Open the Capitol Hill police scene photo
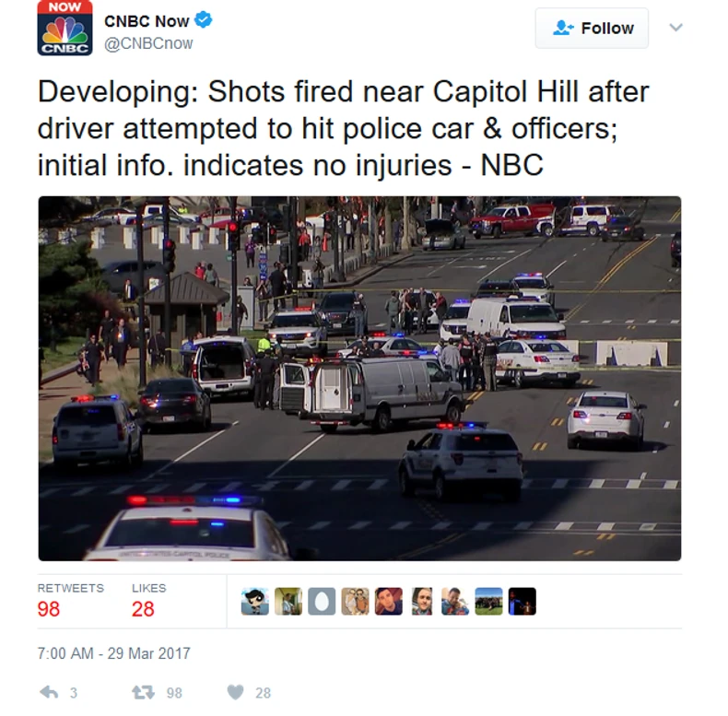Viewport: 728px width, 716px height. 359,379
